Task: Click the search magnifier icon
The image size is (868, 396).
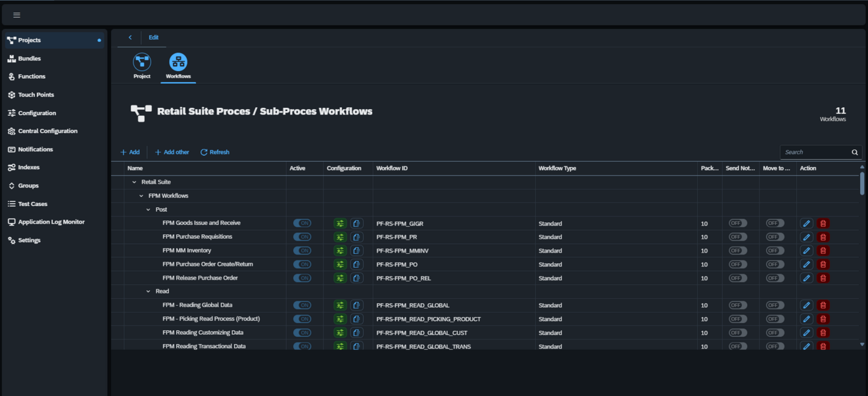Action: click(855, 153)
